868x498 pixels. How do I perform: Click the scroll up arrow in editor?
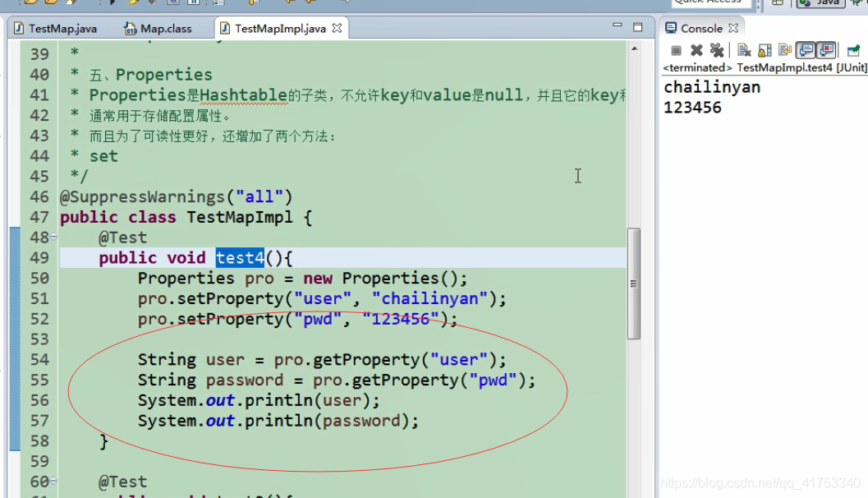click(x=635, y=48)
